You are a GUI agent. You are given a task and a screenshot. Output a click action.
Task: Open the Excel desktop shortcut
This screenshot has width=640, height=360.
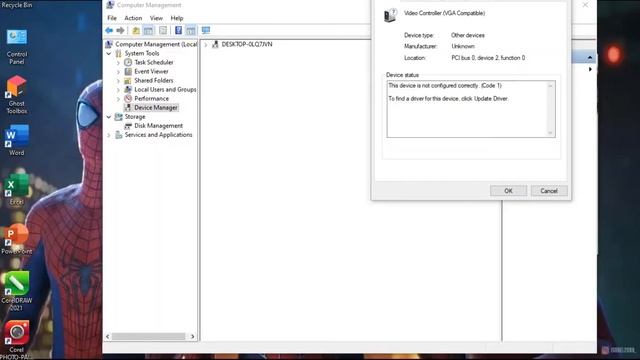[x=17, y=190]
